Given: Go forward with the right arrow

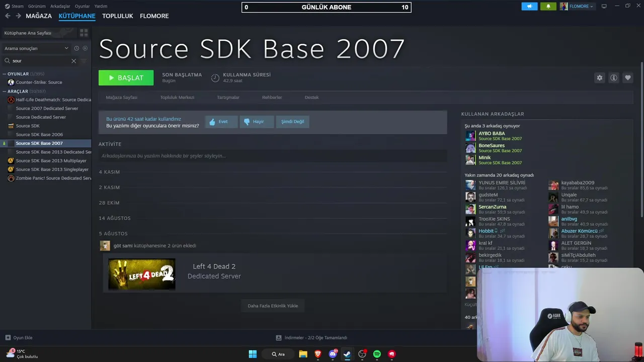Looking at the screenshot, I should (18, 16).
